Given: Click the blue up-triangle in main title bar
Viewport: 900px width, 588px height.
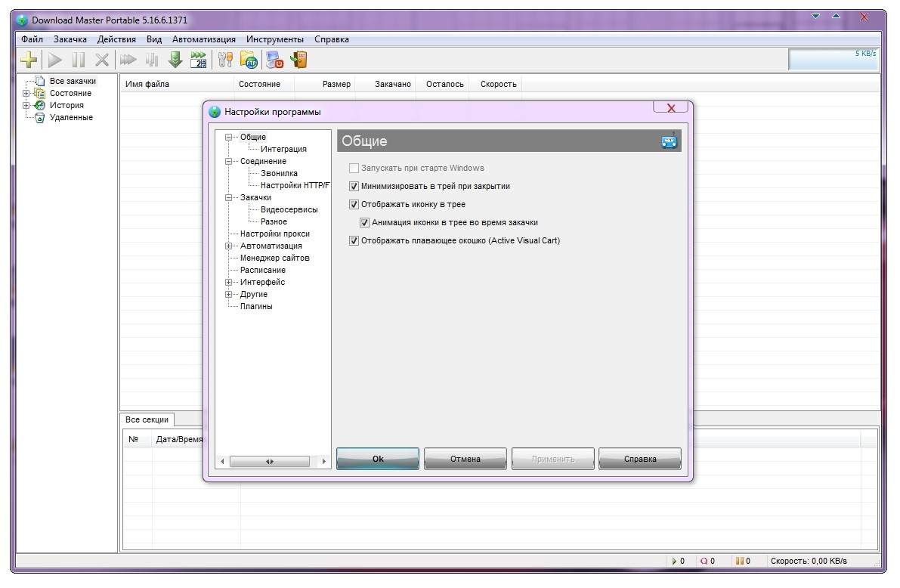Looking at the screenshot, I should coord(836,16).
